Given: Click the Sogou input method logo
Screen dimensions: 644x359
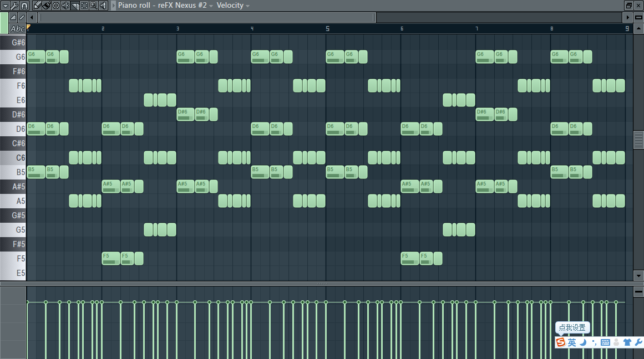Looking at the screenshot, I should [x=561, y=342].
